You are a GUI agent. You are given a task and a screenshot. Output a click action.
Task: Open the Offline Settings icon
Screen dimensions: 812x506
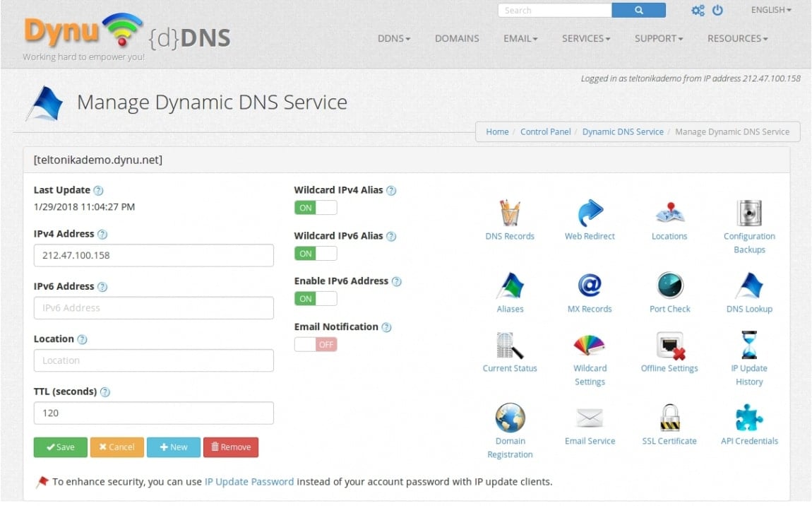tap(670, 346)
